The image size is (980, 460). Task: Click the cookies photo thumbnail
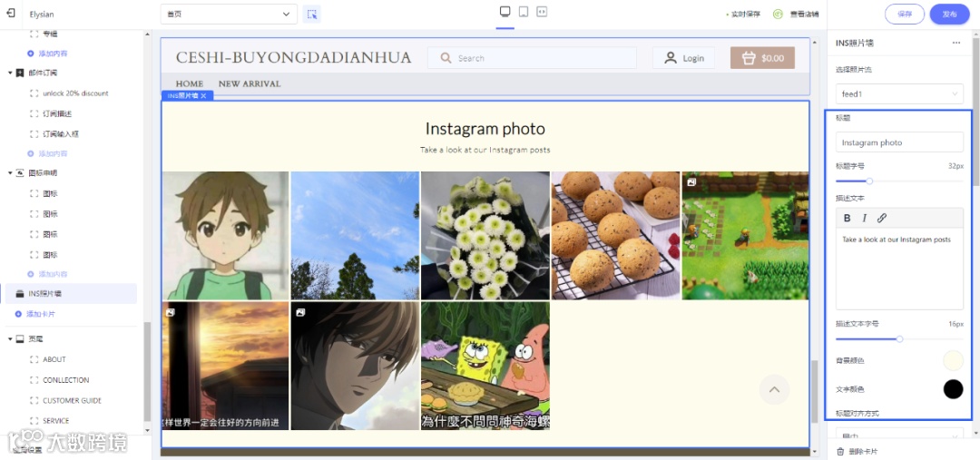point(615,236)
